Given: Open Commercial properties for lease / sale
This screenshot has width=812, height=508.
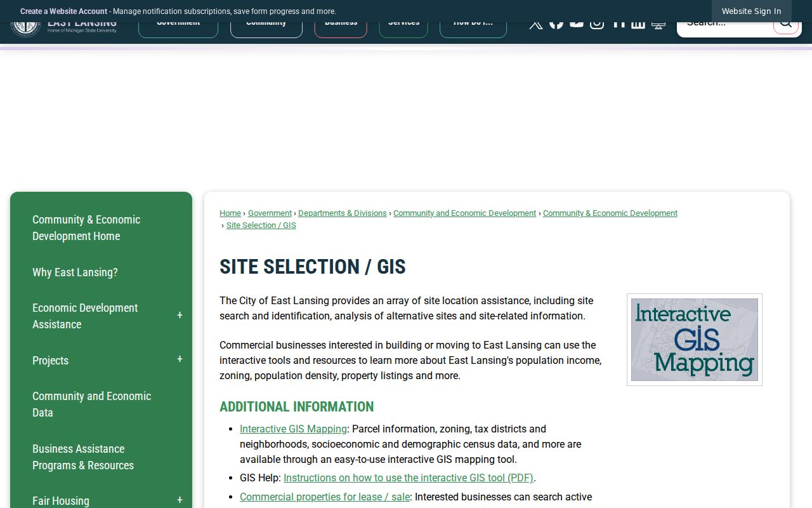Looking at the screenshot, I should [x=325, y=497].
